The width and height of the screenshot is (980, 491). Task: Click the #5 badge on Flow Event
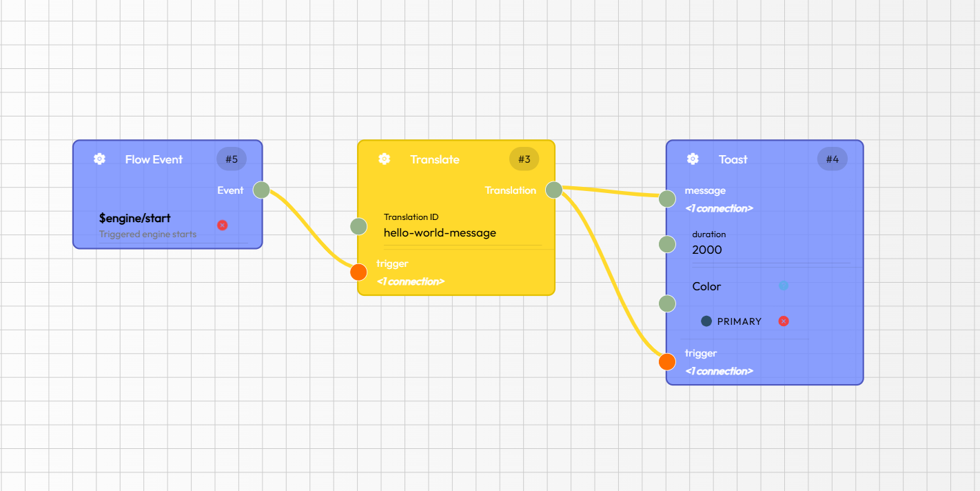tap(232, 159)
